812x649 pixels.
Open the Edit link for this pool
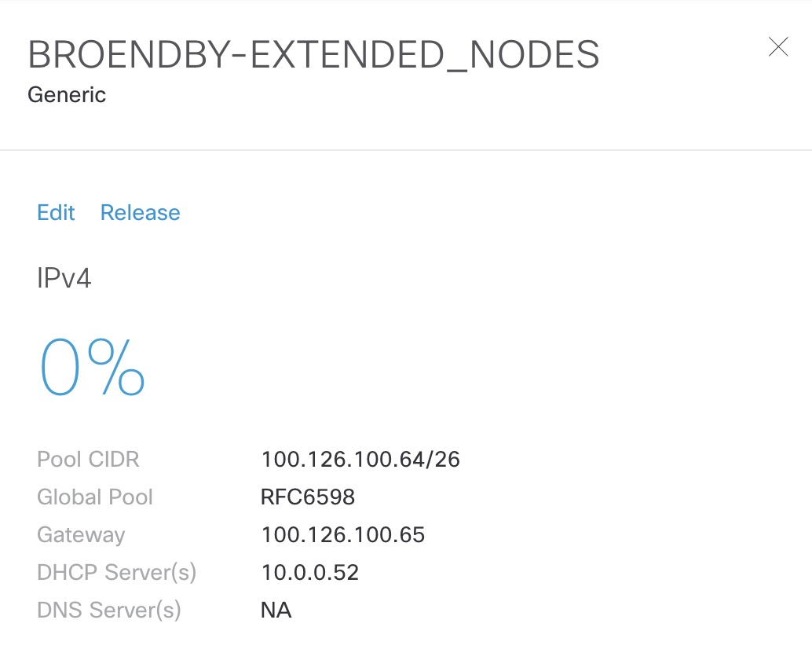(56, 212)
